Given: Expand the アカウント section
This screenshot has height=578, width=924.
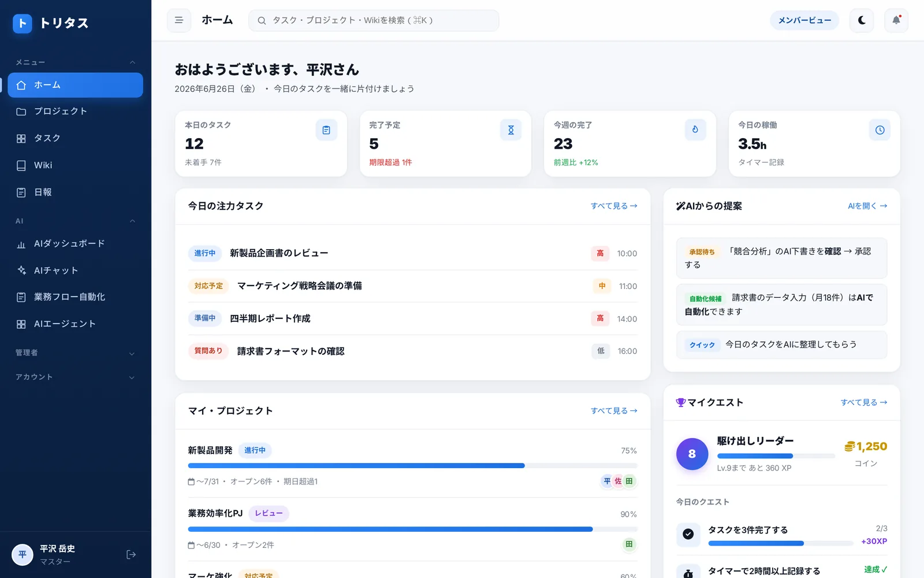Looking at the screenshot, I should 76,377.
